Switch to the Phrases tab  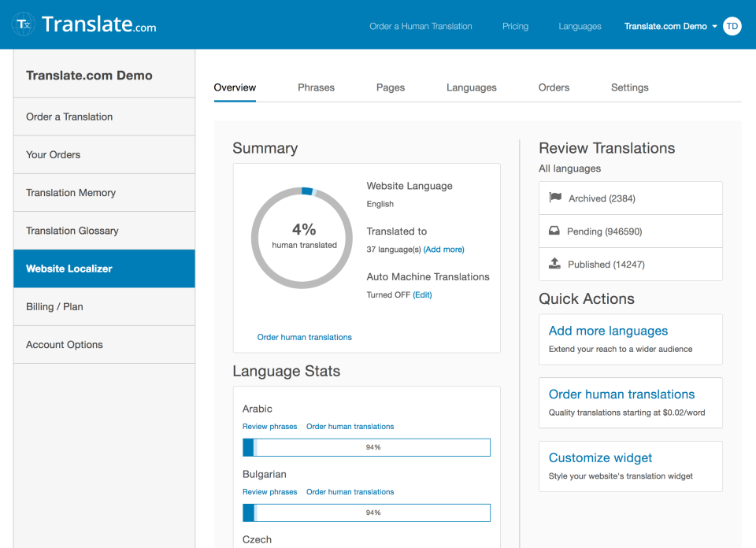(316, 87)
